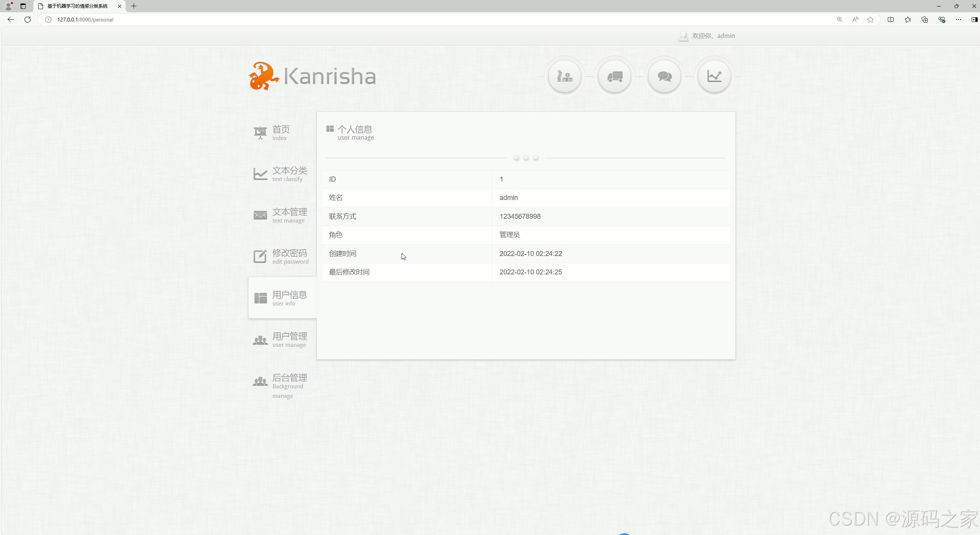Open 后台管理 background manage
980x535 pixels.
click(289, 385)
